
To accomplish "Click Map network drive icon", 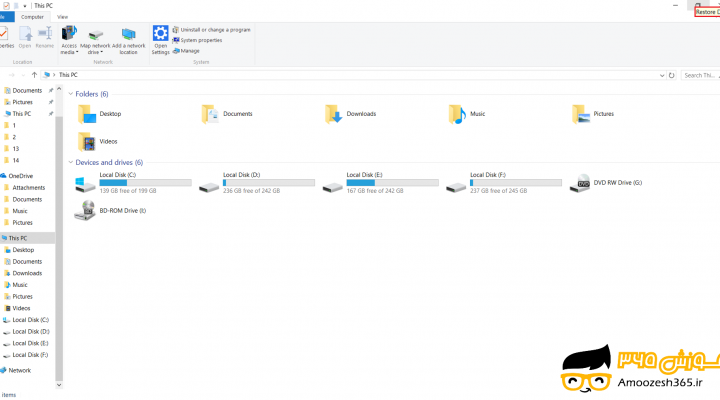I will 95,35.
